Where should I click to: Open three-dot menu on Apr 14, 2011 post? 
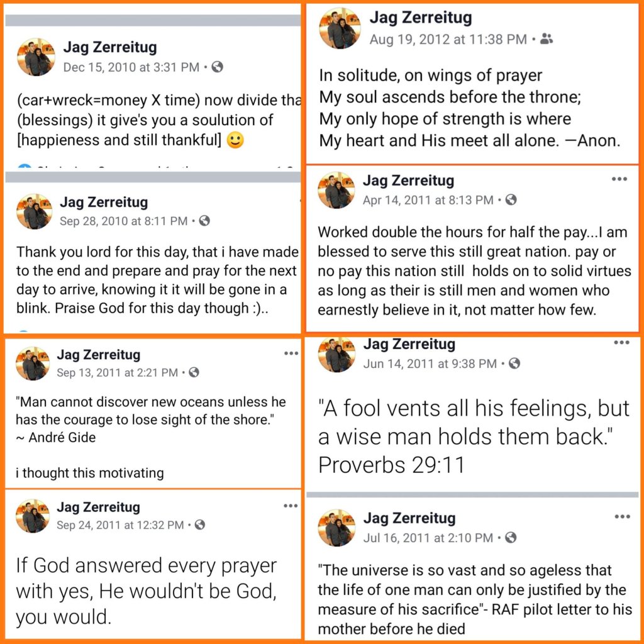619,179
